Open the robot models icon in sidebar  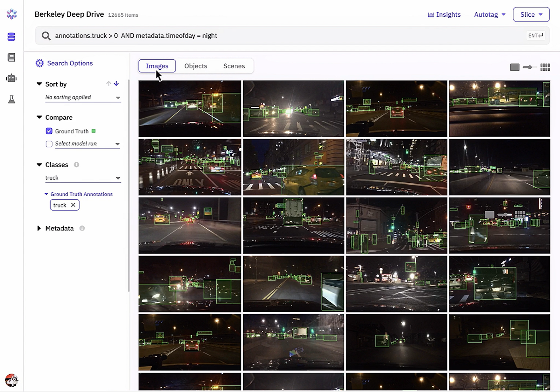tap(12, 78)
